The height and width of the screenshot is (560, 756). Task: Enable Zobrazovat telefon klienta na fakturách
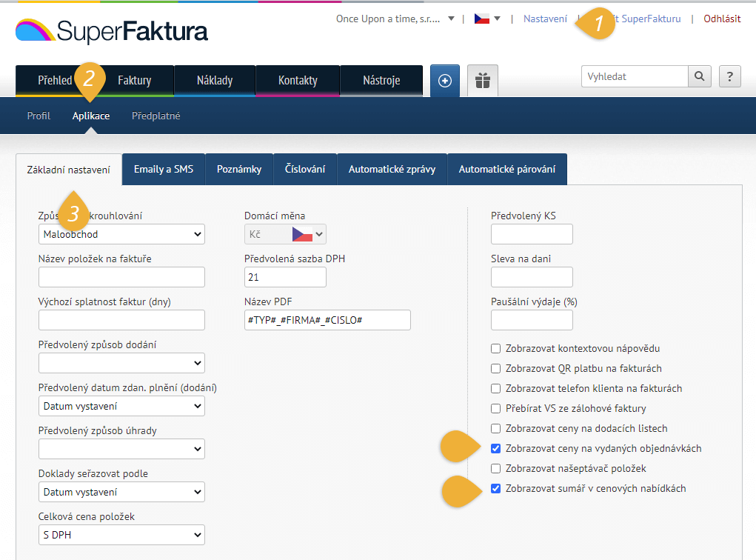(495, 389)
